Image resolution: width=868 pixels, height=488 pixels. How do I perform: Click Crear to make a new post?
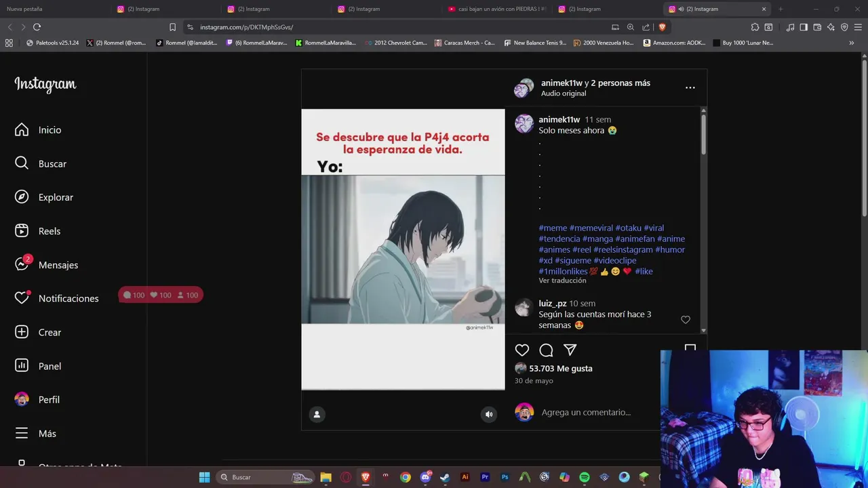[38, 332]
